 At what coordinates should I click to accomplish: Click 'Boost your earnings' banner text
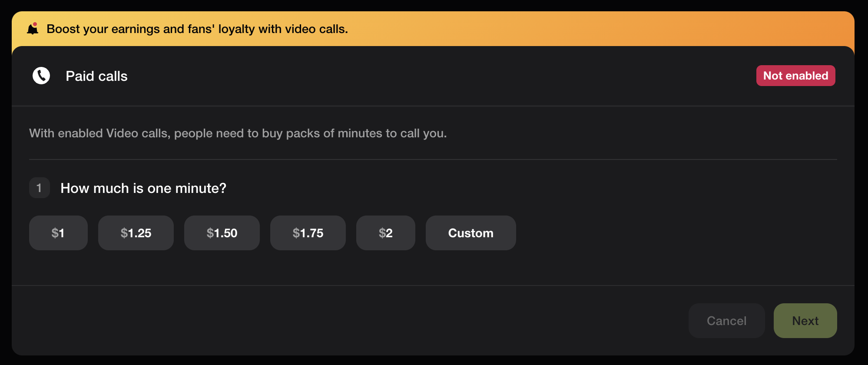[197, 29]
